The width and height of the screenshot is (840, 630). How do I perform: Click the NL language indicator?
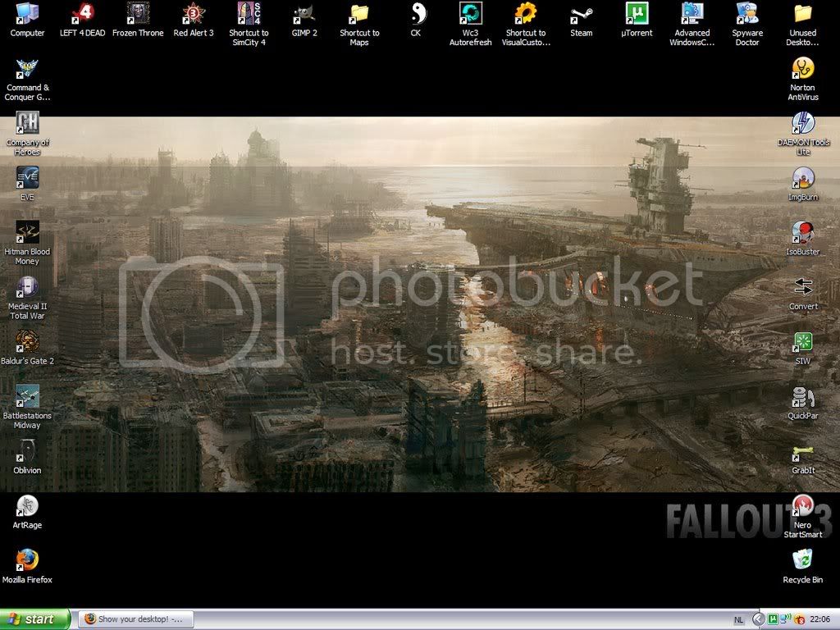click(x=738, y=620)
